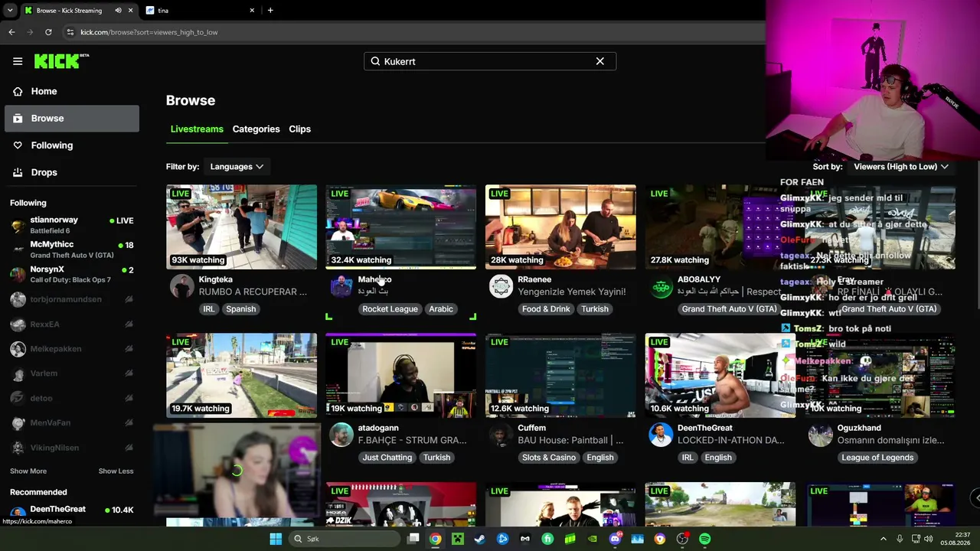Open McMythicc followed channel
This screenshot has width=980, height=551.
(x=72, y=249)
